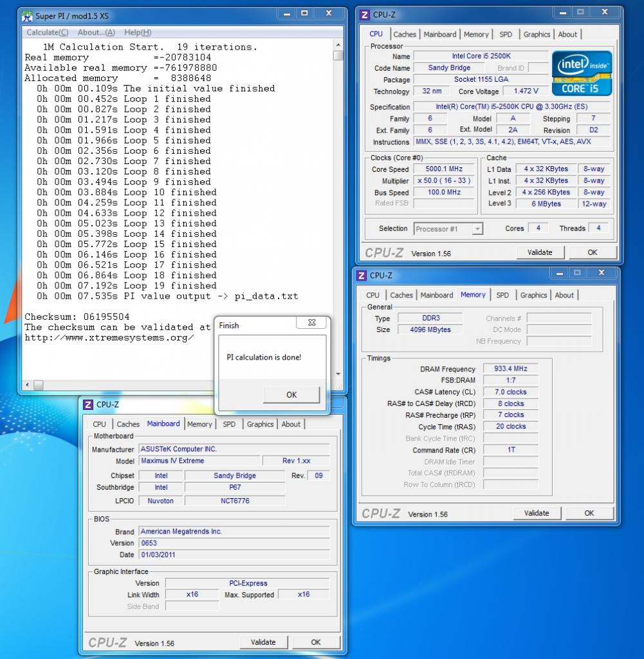This screenshot has width=644, height=659.
Task: Click the CPU-Z logo icon of the top CPU window
Action: tap(365, 15)
